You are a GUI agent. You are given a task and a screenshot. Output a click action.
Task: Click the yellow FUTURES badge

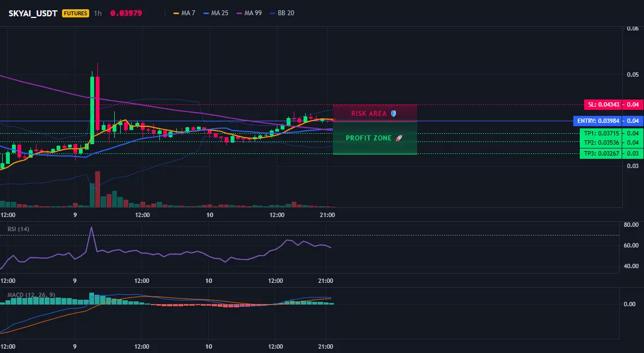75,13
